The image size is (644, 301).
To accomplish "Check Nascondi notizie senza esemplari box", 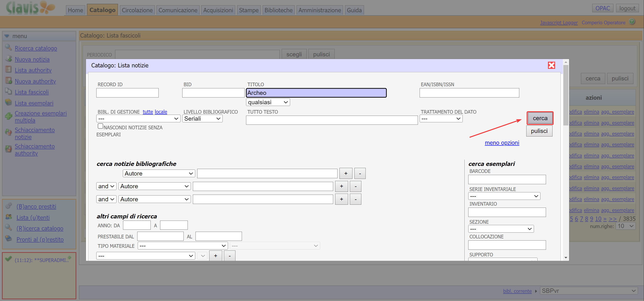I will click(x=100, y=126).
